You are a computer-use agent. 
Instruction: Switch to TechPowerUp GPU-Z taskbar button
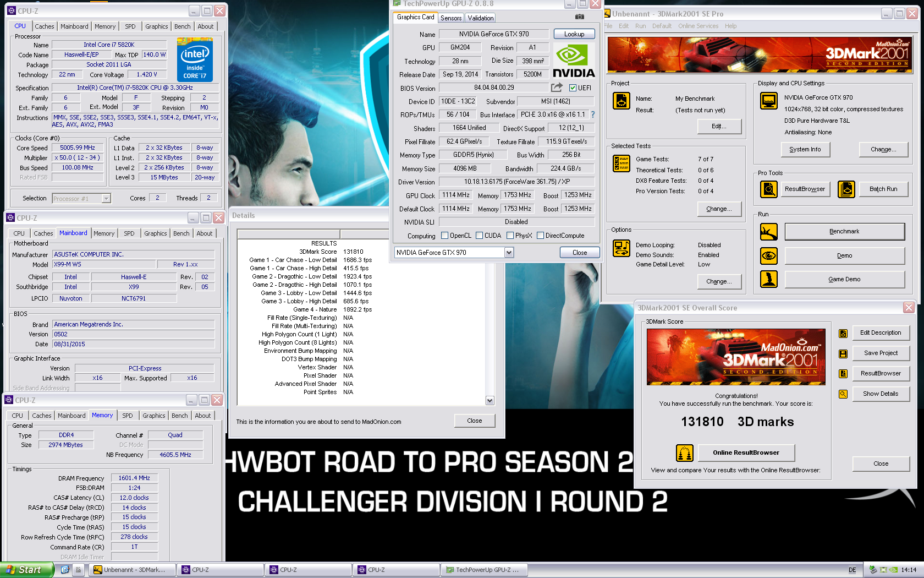tap(484, 570)
